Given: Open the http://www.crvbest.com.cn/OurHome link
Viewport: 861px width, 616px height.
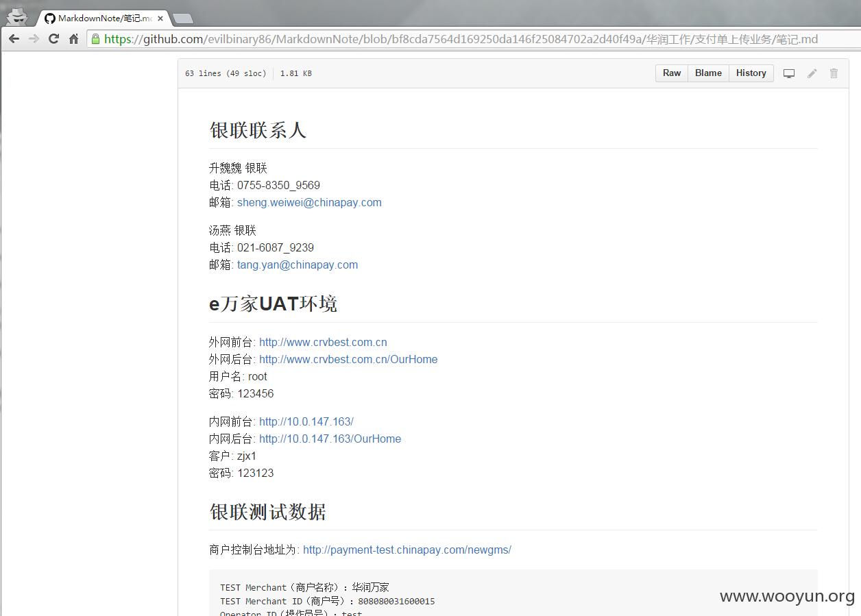Looking at the screenshot, I should (x=348, y=359).
